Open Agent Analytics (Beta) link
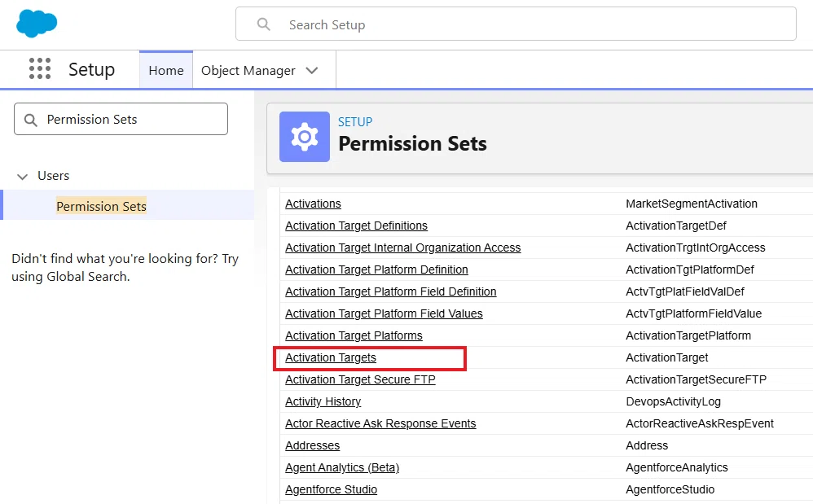 coord(342,467)
